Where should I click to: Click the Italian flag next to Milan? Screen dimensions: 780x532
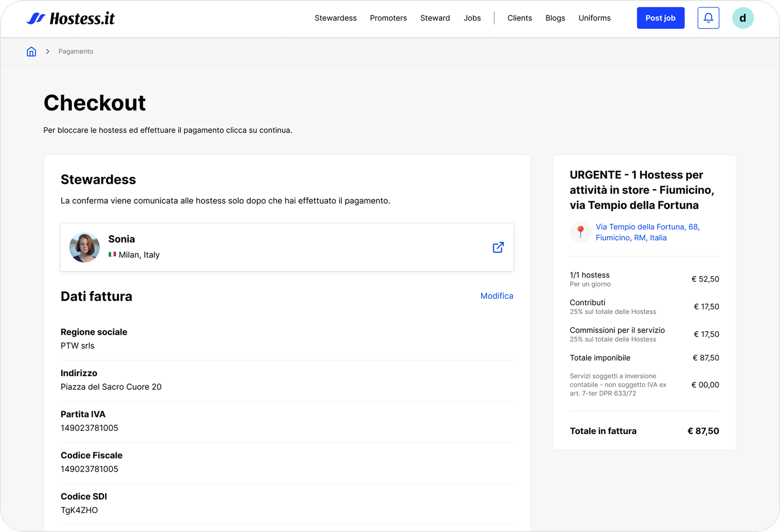click(x=112, y=254)
